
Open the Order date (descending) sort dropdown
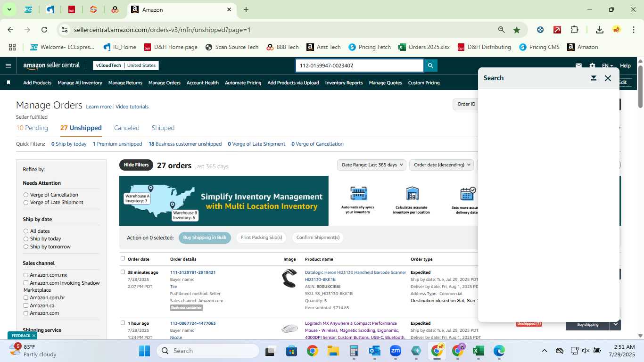coord(441,165)
